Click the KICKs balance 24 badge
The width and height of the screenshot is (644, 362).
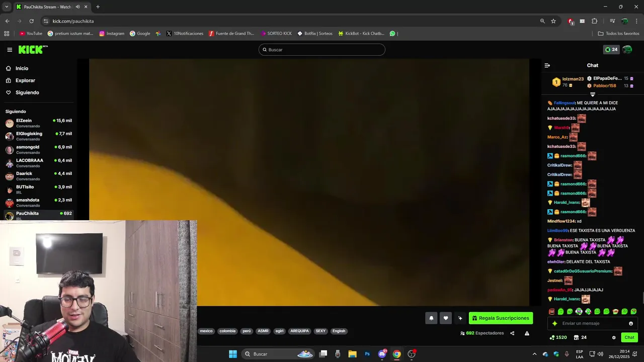tap(611, 49)
